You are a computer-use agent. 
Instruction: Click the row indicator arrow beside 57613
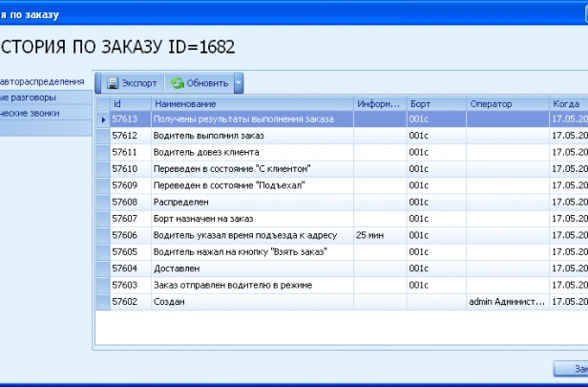click(103, 119)
